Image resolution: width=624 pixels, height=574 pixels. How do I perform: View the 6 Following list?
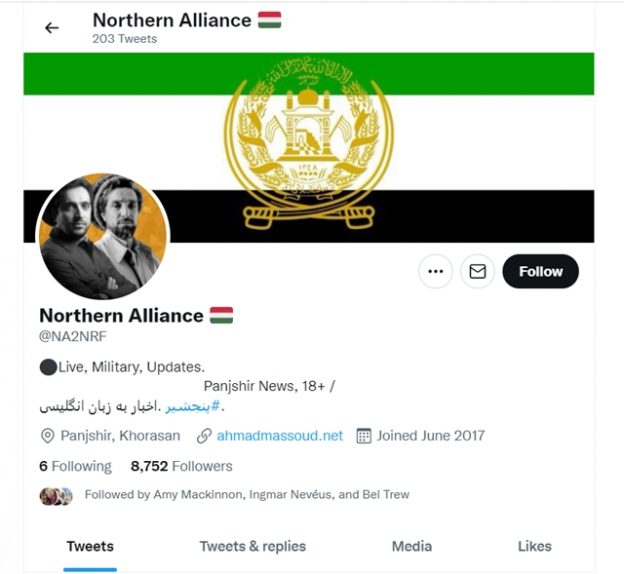click(x=75, y=466)
